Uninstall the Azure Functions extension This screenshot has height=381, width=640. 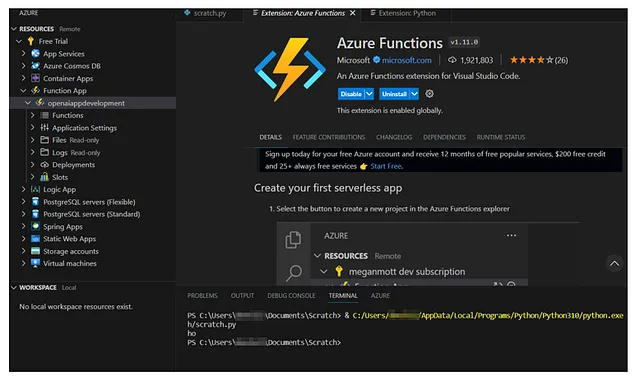point(394,94)
